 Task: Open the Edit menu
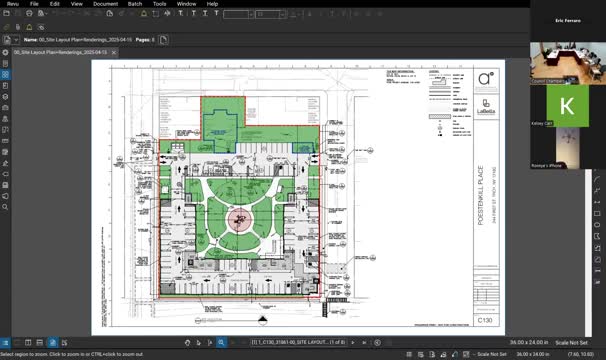click(54, 4)
